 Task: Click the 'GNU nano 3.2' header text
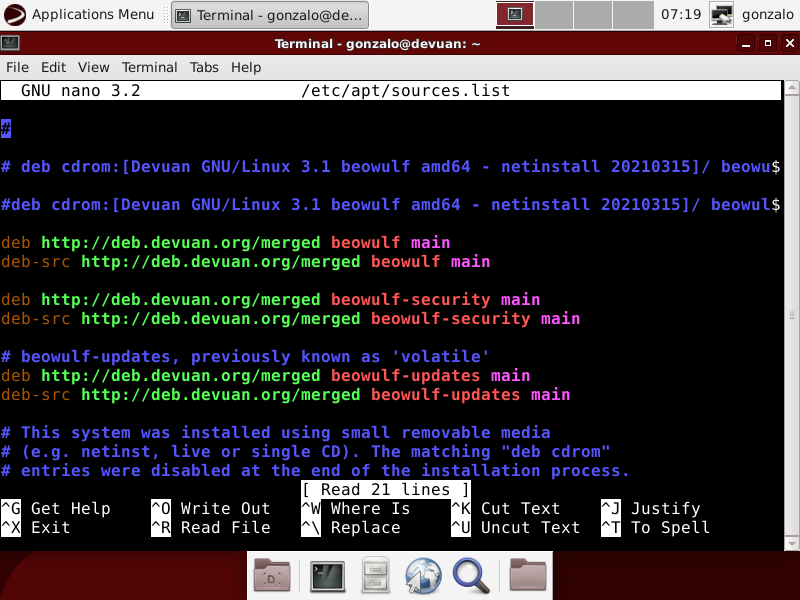coord(81,91)
